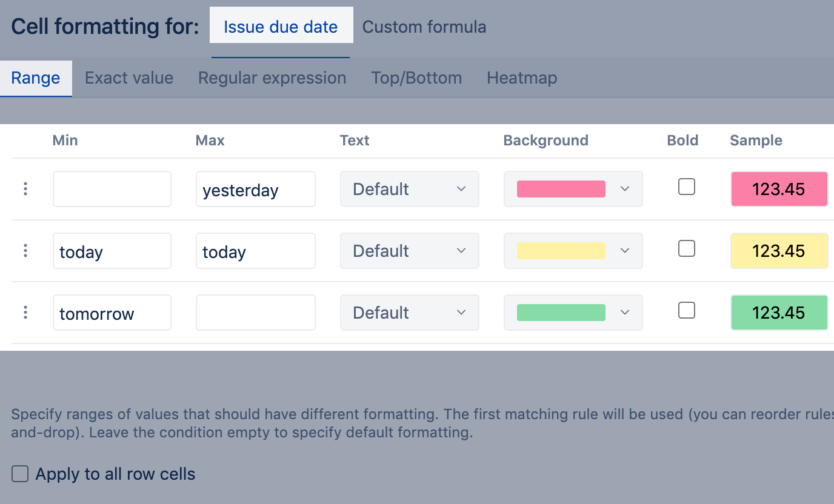The width and height of the screenshot is (834, 504).
Task: Enable Bold for the pink rule row
Action: click(x=686, y=187)
